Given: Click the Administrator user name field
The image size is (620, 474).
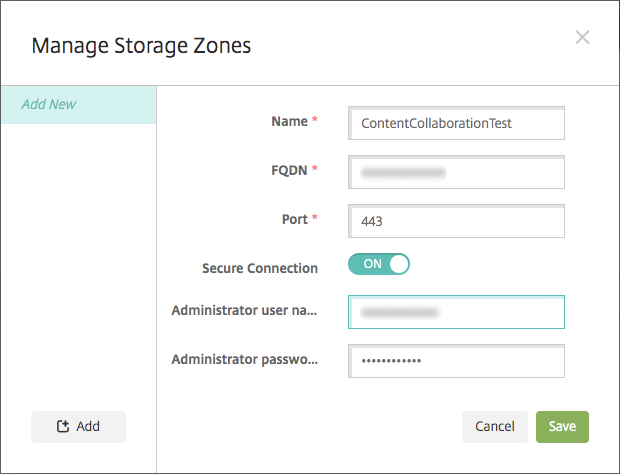Looking at the screenshot, I should pos(456,312).
